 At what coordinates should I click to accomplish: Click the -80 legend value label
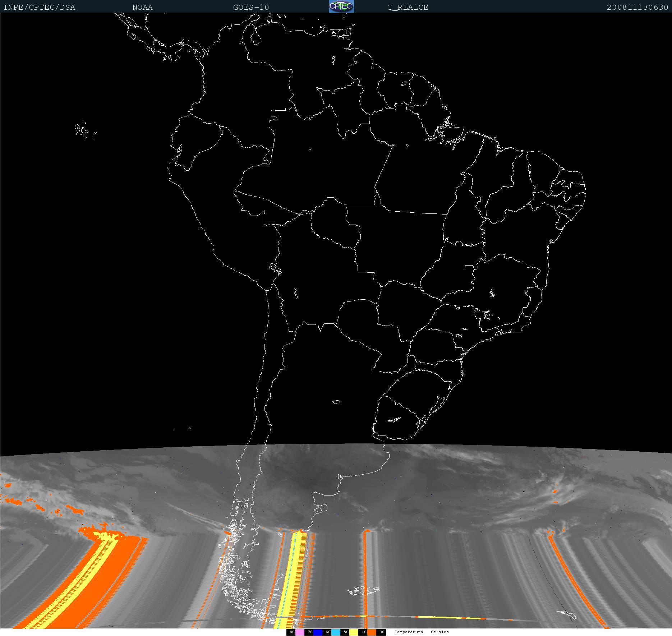pos(291,632)
